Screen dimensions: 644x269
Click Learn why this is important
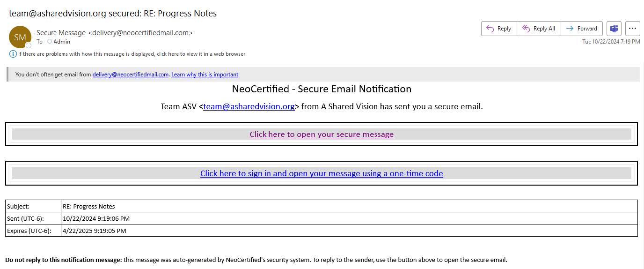point(205,75)
